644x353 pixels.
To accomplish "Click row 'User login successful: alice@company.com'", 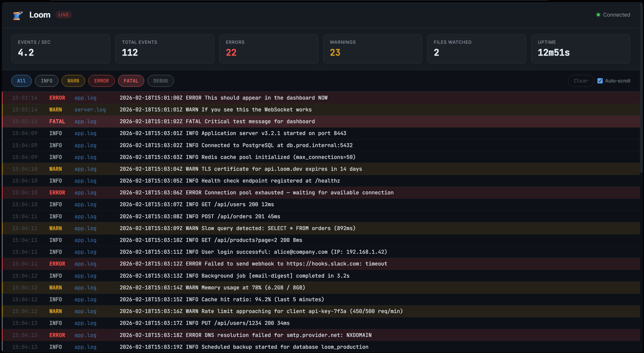I will 321,252.
